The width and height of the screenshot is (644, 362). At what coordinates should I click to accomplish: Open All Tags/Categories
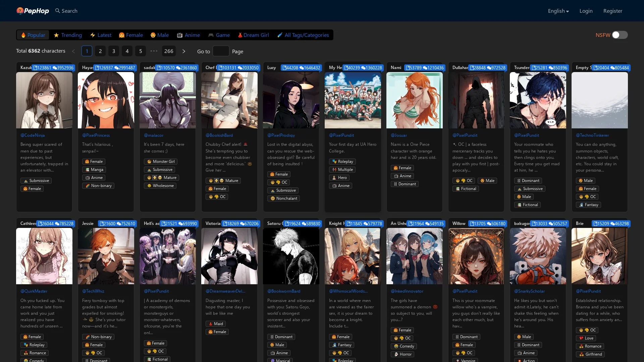click(x=303, y=35)
